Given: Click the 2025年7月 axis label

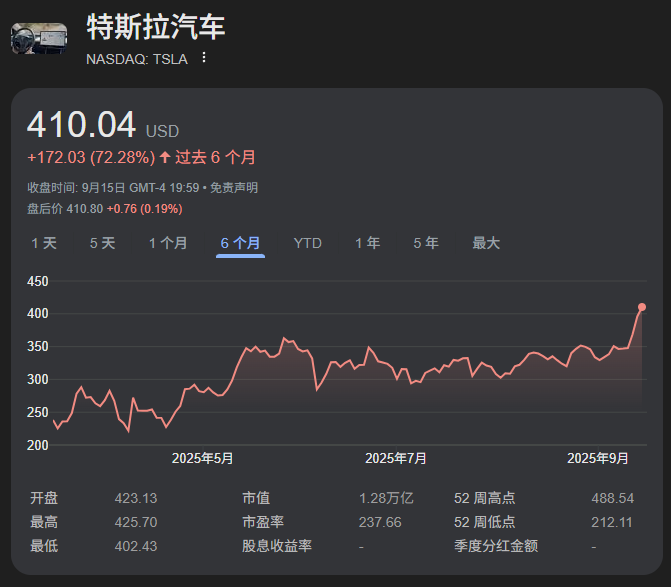Looking at the screenshot, I should click(396, 459).
